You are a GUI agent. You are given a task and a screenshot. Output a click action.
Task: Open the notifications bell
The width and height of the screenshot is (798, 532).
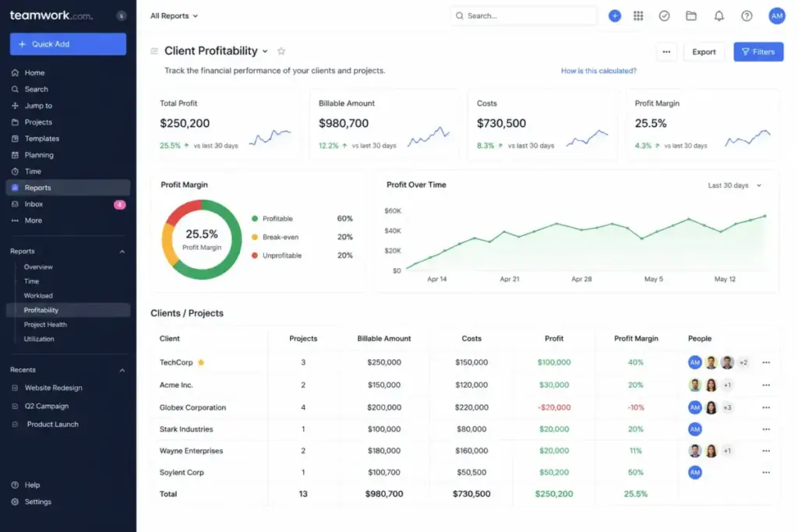tap(719, 16)
